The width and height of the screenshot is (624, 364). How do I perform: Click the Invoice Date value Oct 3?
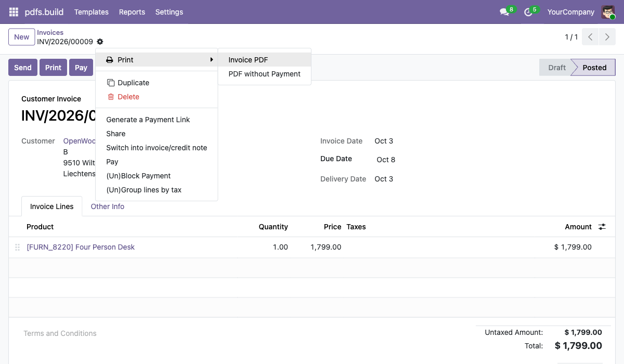pos(384,141)
